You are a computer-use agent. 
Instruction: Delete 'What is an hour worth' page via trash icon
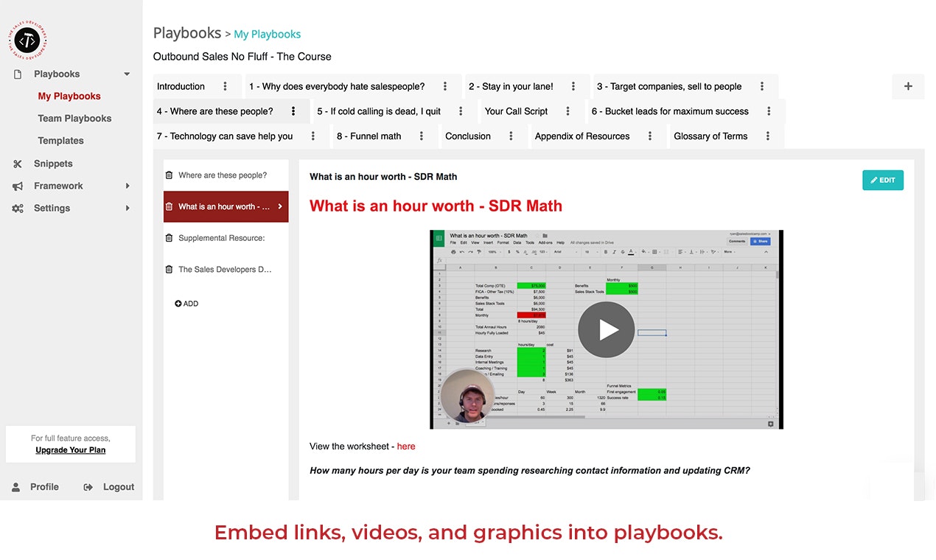(169, 206)
